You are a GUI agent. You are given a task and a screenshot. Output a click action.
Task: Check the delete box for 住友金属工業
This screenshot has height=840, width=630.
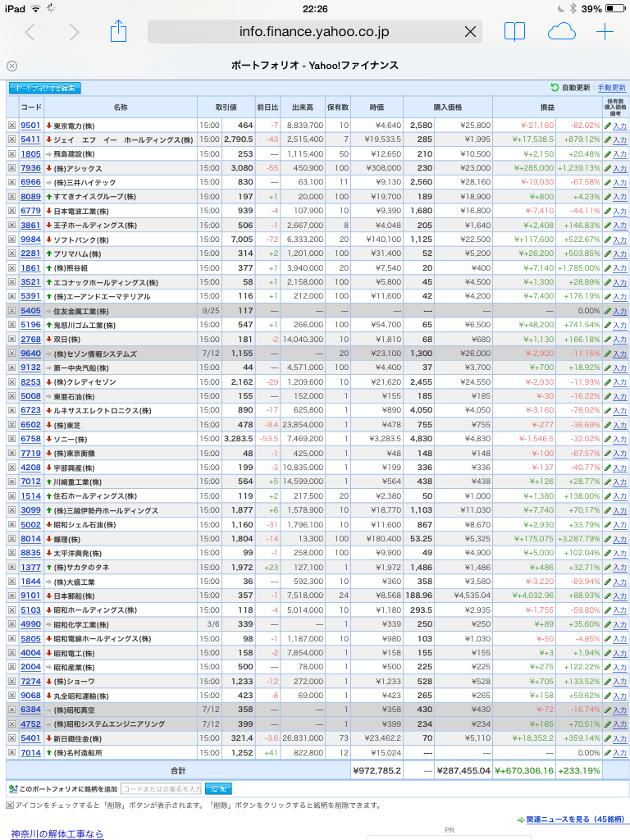coord(11,311)
